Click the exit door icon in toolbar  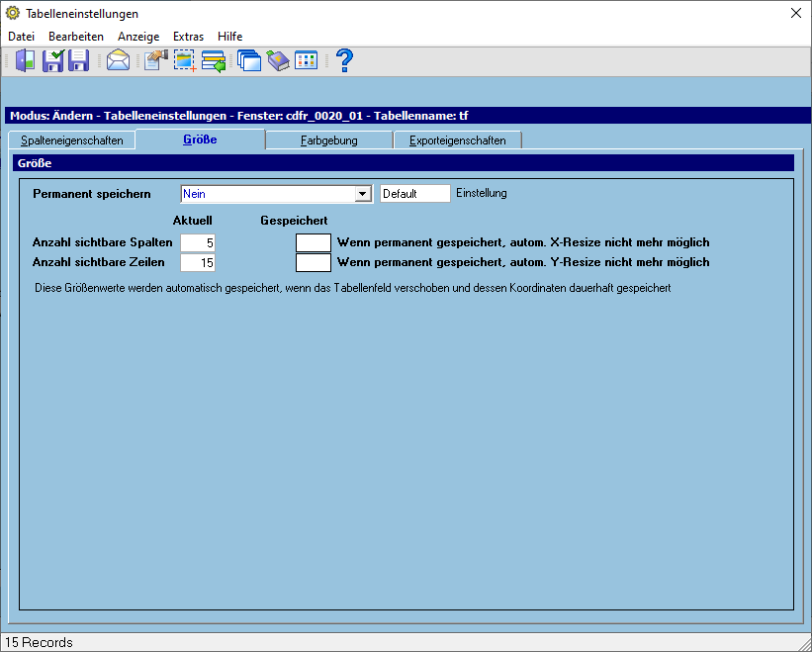(x=25, y=60)
